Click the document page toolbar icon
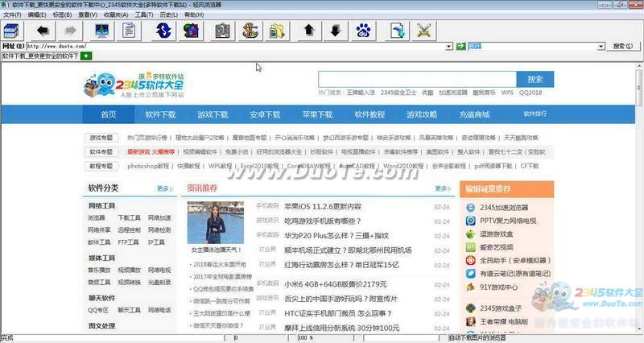The width and height of the screenshot is (644, 343). point(129,31)
